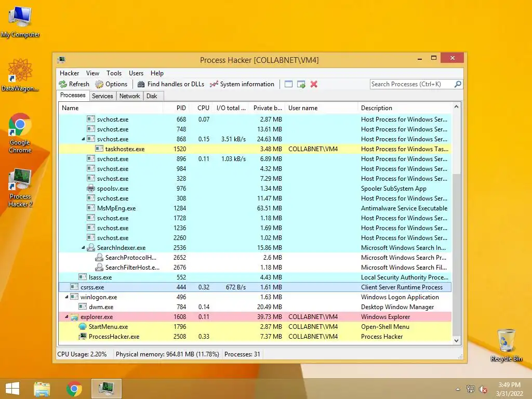Show hidden tray icons arrow
The width and height of the screenshot is (532, 399).
point(458,389)
